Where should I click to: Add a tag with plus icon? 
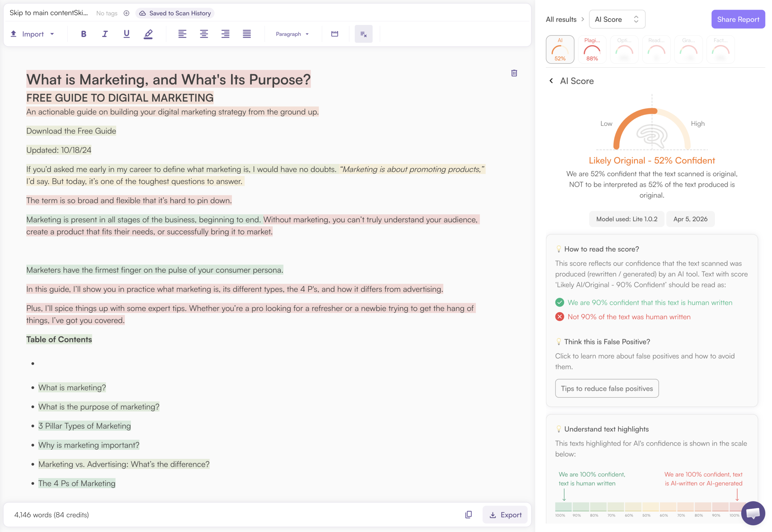tap(126, 13)
